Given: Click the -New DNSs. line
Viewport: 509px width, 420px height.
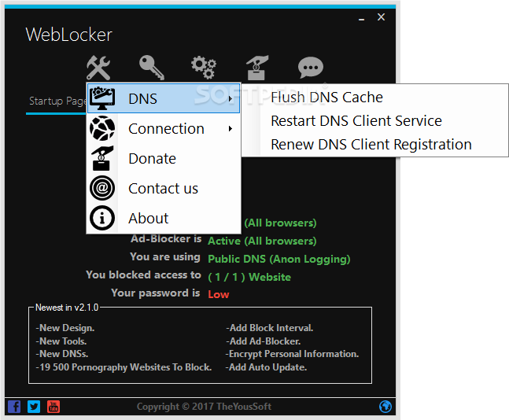Looking at the screenshot, I should click(62, 354).
